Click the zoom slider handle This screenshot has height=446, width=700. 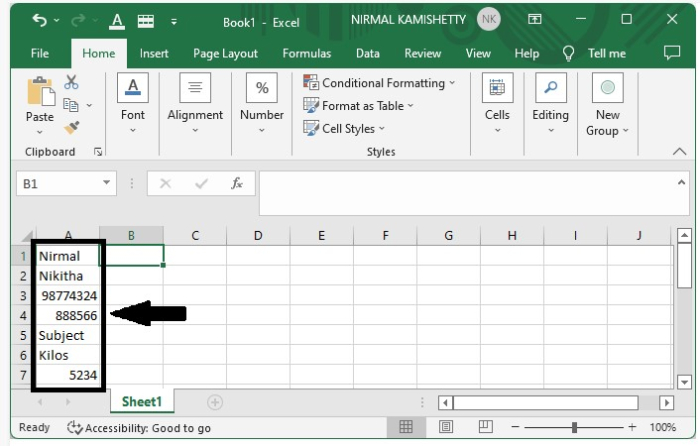(x=575, y=427)
